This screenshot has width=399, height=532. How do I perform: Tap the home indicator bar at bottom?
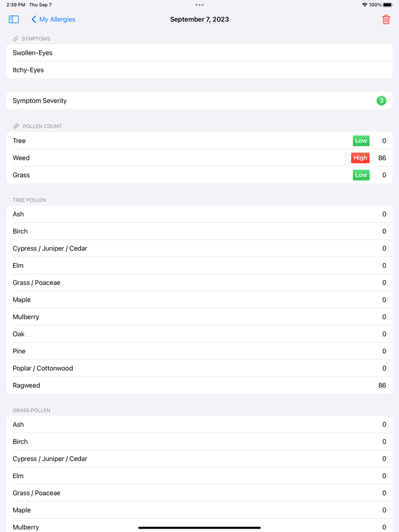coord(199,526)
